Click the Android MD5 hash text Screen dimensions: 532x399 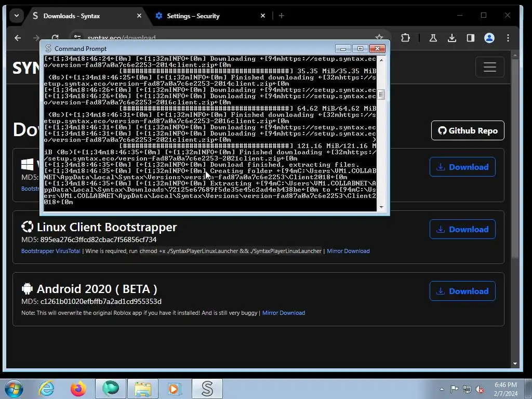point(101,301)
